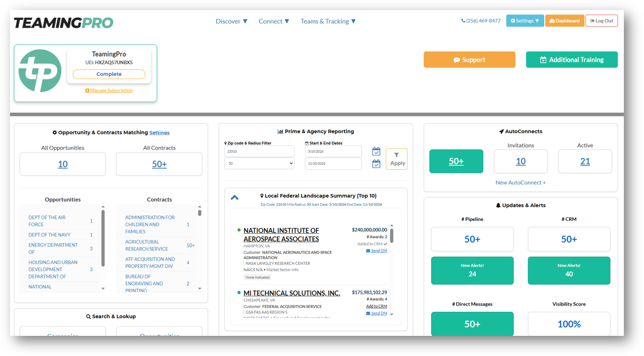Open the # Pipeline 50+ tile
Image resolution: width=644 pixels, height=356 pixels.
472,239
